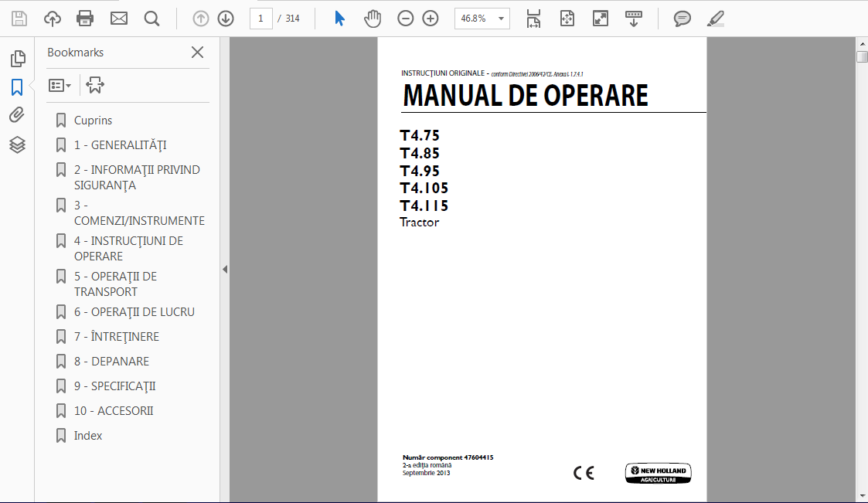Click the page number field showing 1
Image resolution: width=868 pixels, height=503 pixels.
[x=260, y=19]
